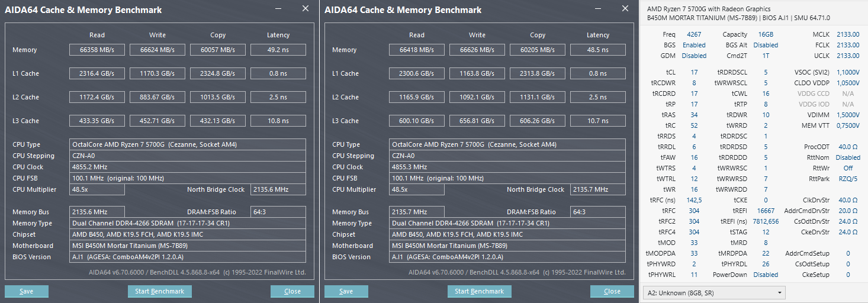Minimize the AIDA64 window showing 433.35 GB/s L3 read
The height and width of the screenshot is (303, 868).
pyautogui.click(x=278, y=9)
